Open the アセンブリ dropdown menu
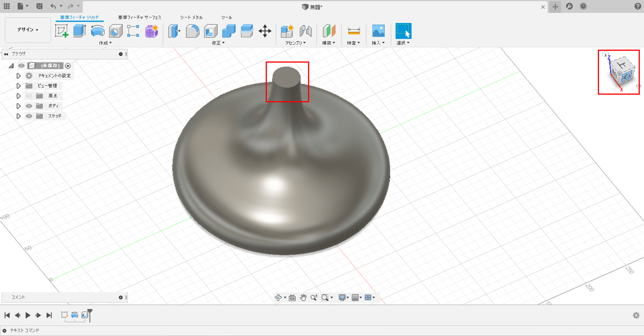The width and height of the screenshot is (644, 336). pyautogui.click(x=295, y=43)
